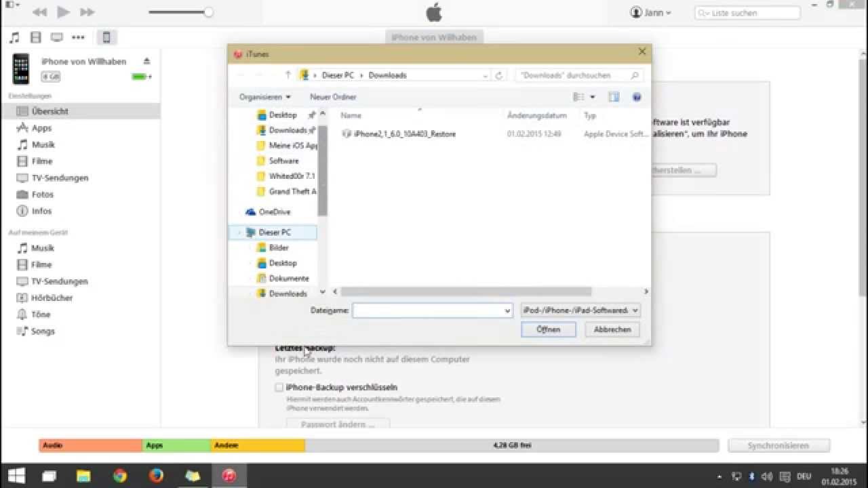Click the Abbrechen button

tap(612, 329)
